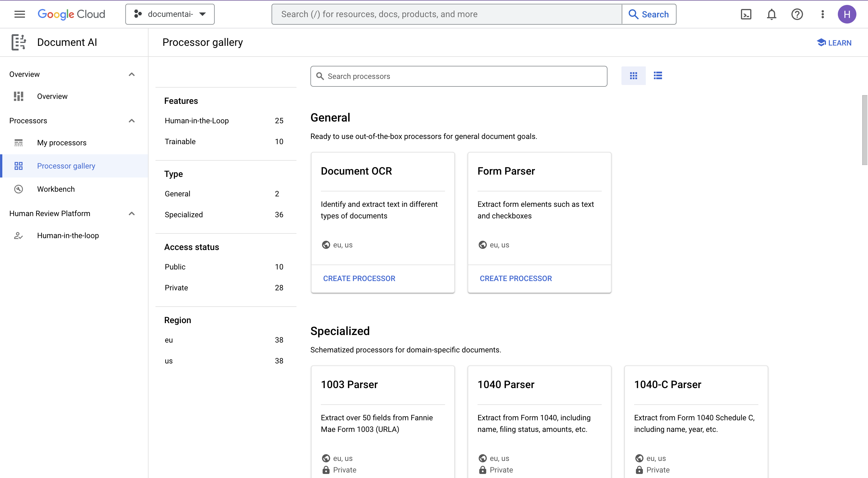The height and width of the screenshot is (478, 868).
Task: Create Document OCR processor
Action: pos(359,278)
